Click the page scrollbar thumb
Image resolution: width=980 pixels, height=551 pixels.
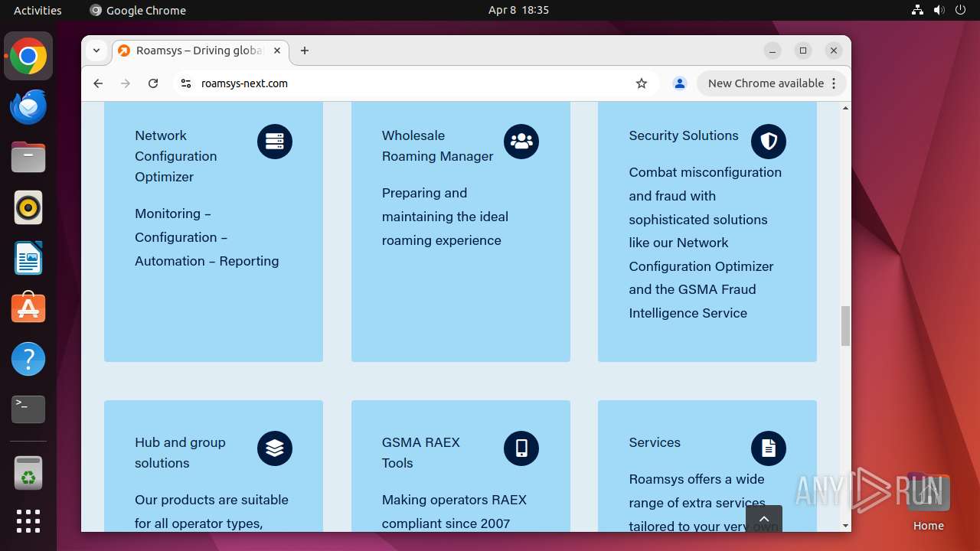[x=845, y=325]
